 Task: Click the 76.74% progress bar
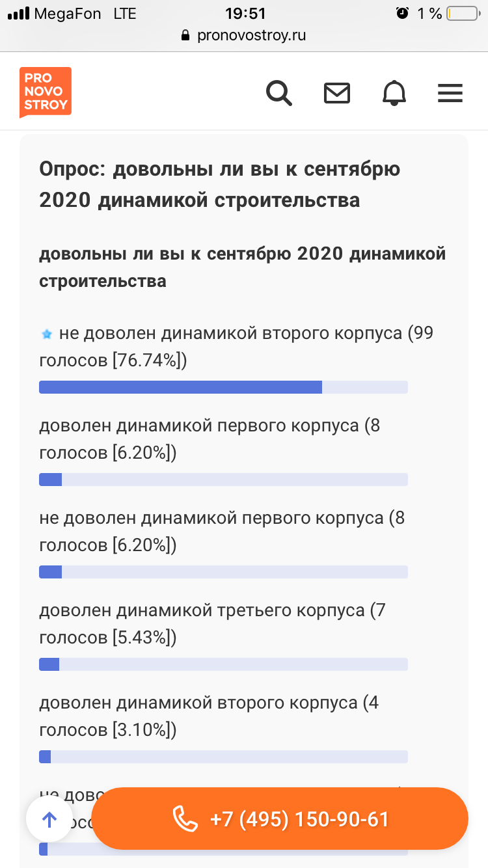point(223,387)
